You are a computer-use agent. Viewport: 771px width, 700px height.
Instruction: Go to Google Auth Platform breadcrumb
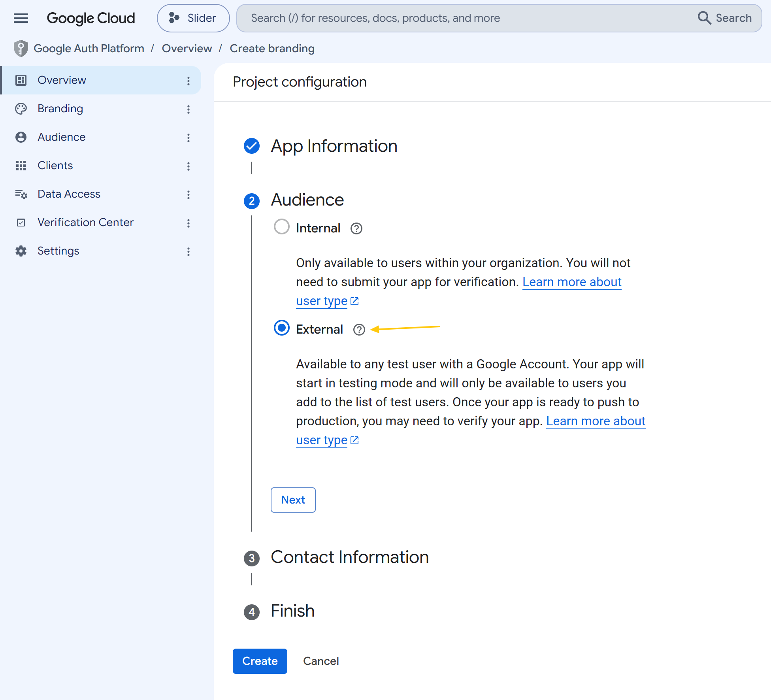click(x=89, y=49)
